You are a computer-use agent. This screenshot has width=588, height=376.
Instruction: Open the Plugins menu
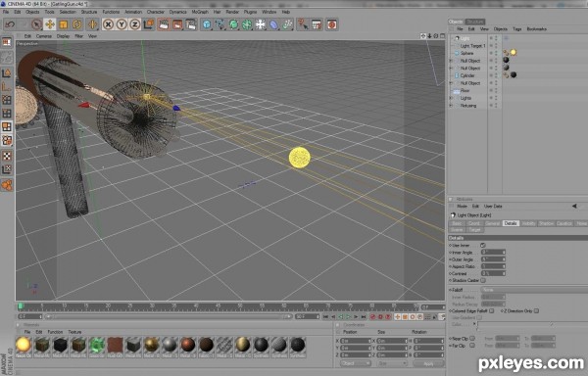click(x=250, y=12)
